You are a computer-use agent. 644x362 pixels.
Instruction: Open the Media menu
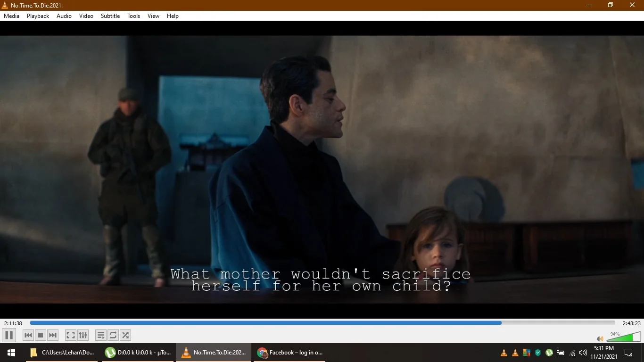(x=12, y=16)
